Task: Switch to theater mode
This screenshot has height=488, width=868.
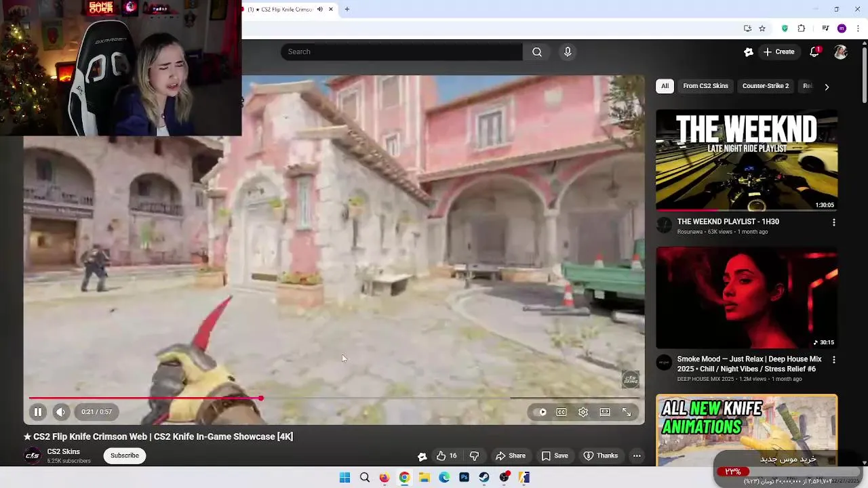Action: pyautogui.click(x=605, y=411)
